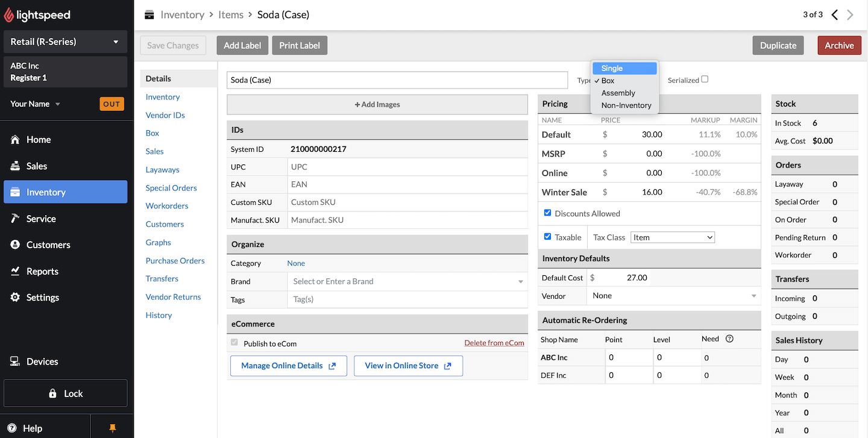Open the Tax Class Item dropdown

click(x=673, y=237)
